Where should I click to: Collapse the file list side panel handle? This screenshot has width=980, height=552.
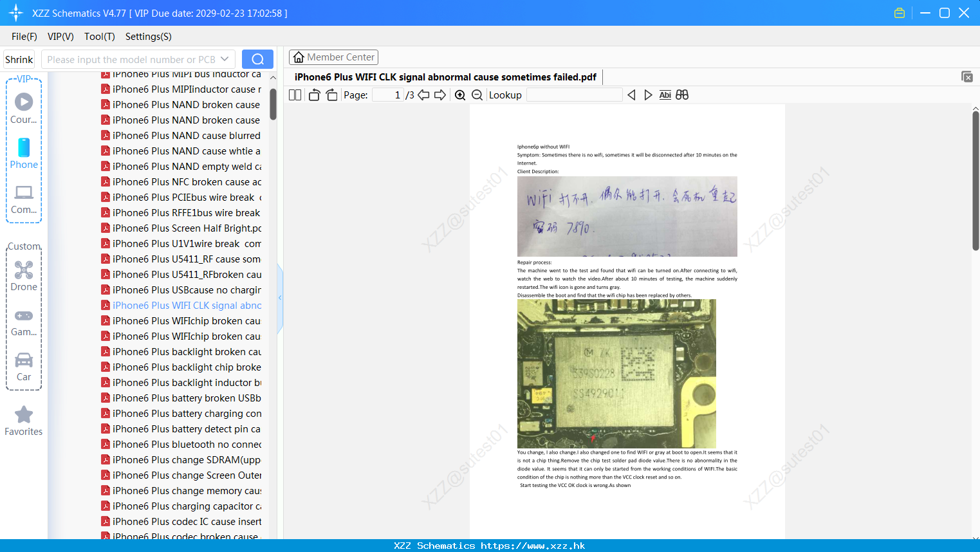click(x=280, y=298)
